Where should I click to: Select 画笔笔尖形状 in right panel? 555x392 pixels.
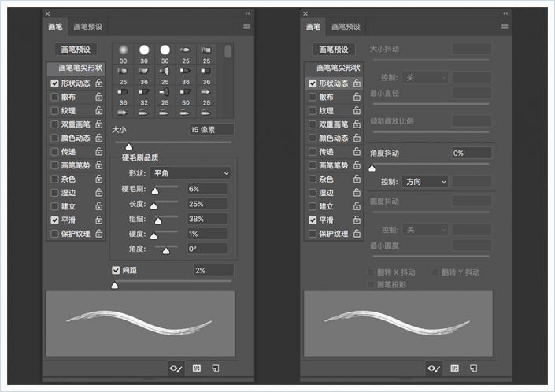pyautogui.click(x=334, y=68)
